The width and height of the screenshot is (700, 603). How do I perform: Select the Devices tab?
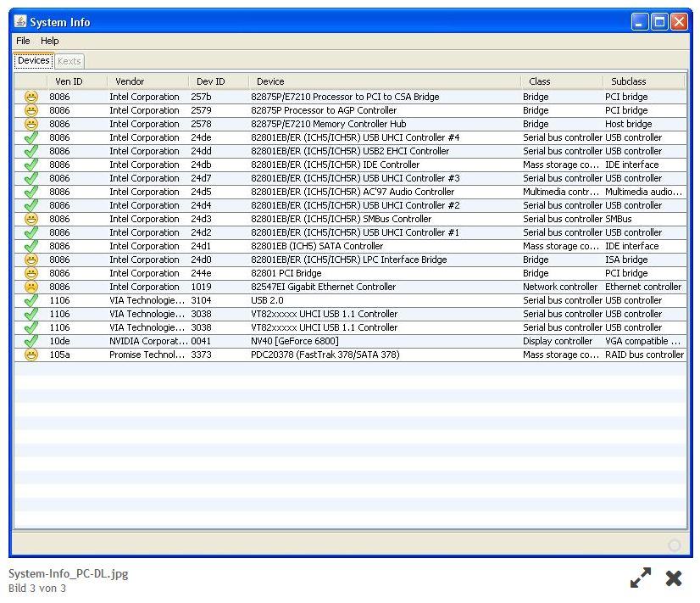point(34,61)
